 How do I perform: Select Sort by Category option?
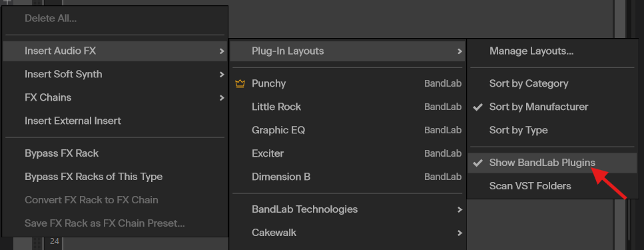pyautogui.click(x=552, y=83)
